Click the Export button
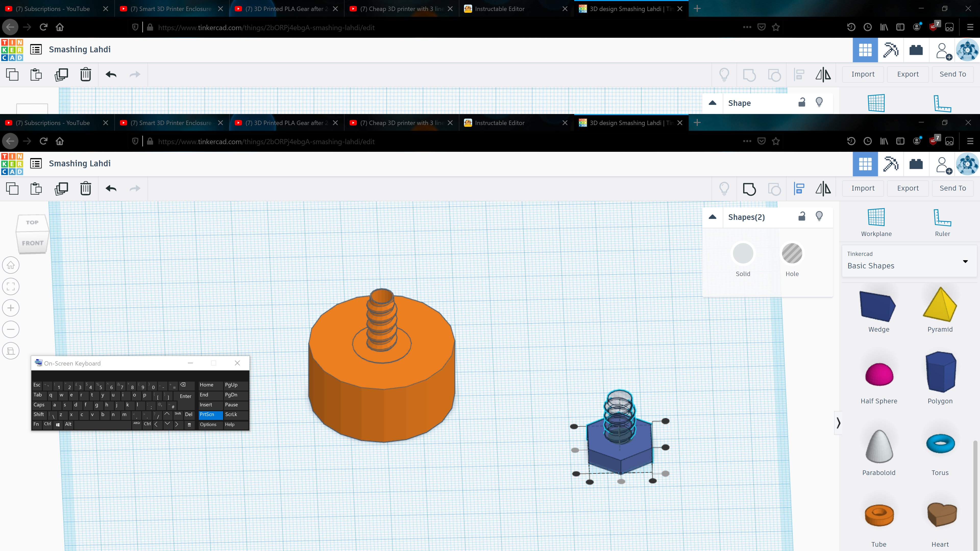The width and height of the screenshot is (980, 551). pos(908,188)
